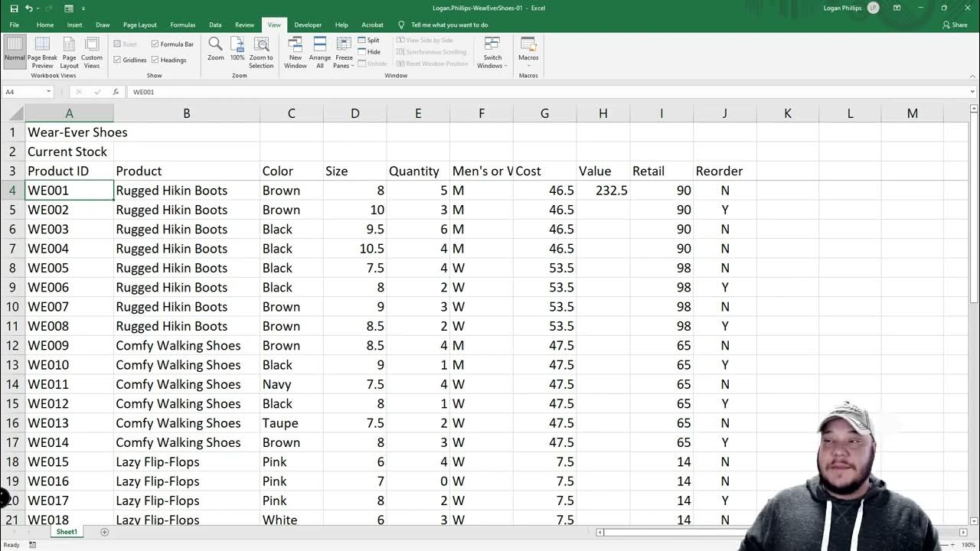Select column A header
980x551 pixels.
pos(69,113)
